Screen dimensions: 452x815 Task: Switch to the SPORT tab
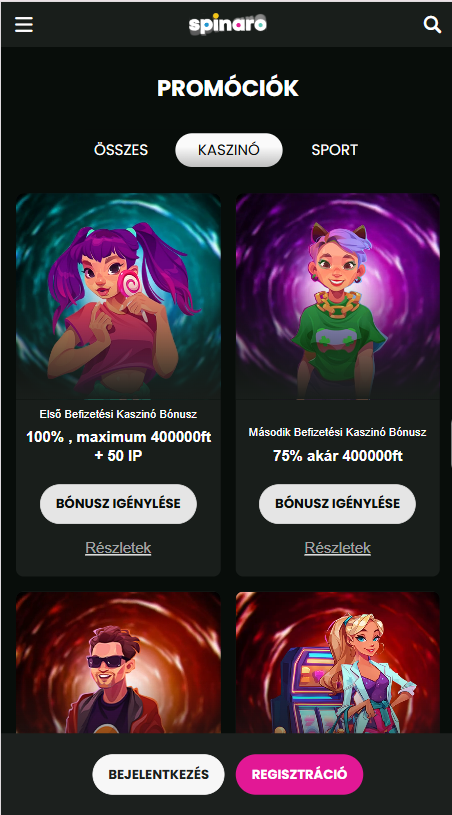(335, 150)
